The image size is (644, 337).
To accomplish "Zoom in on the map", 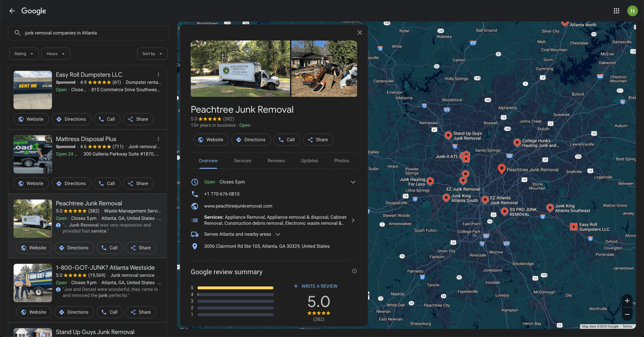I will tap(627, 301).
